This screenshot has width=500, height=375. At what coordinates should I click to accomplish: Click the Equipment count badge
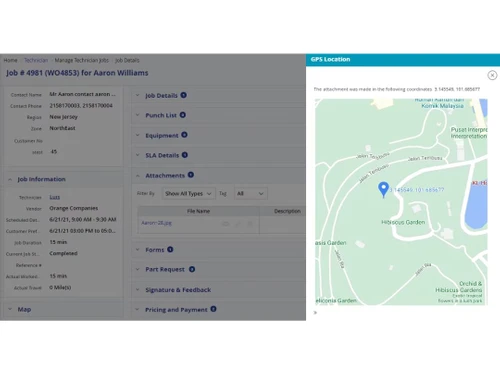click(x=184, y=135)
